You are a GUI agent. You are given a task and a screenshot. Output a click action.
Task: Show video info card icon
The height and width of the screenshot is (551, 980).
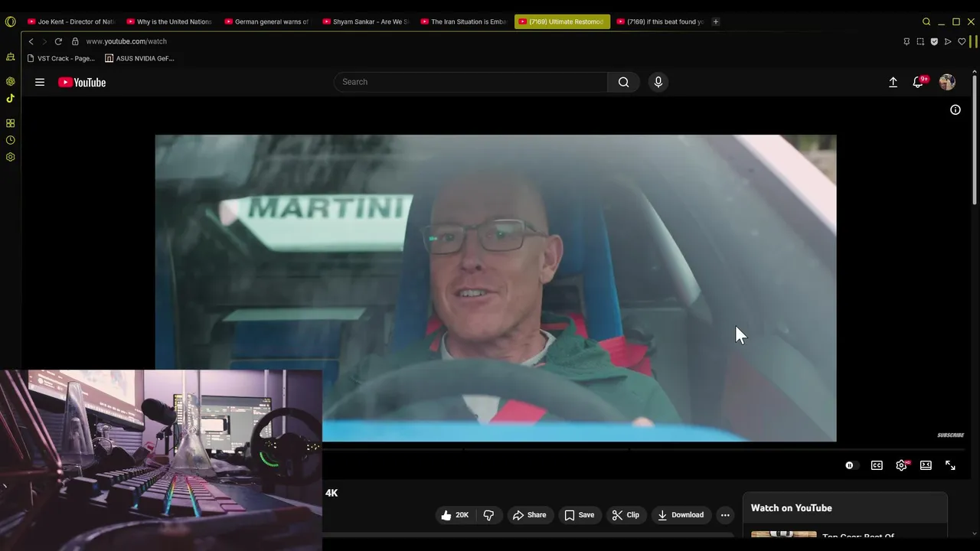tap(955, 109)
